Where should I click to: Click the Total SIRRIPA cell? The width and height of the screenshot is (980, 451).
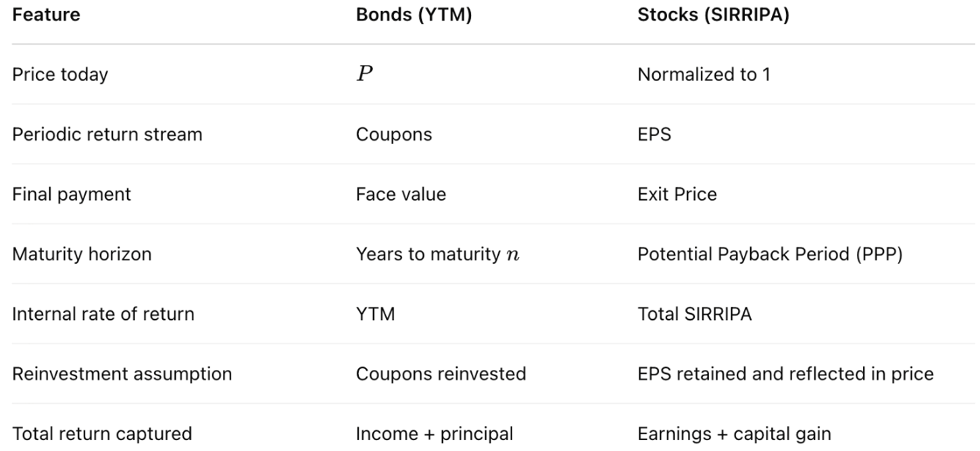(694, 314)
